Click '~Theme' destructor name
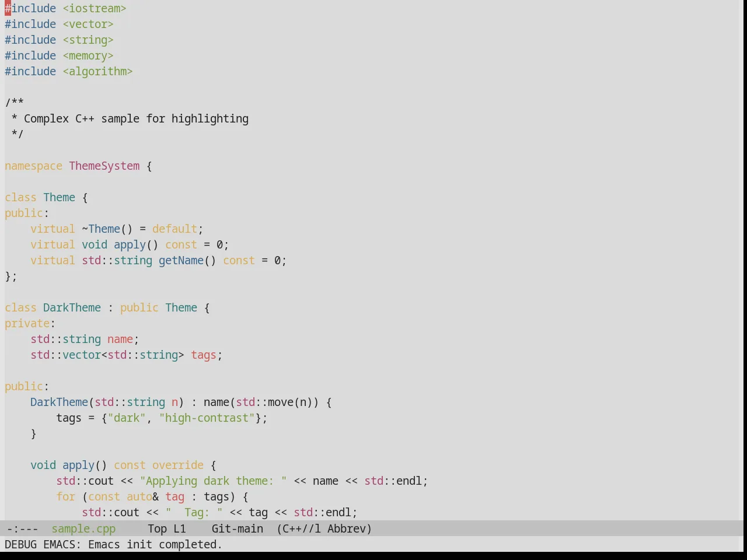Viewport: 747px width, 560px height. (101, 229)
